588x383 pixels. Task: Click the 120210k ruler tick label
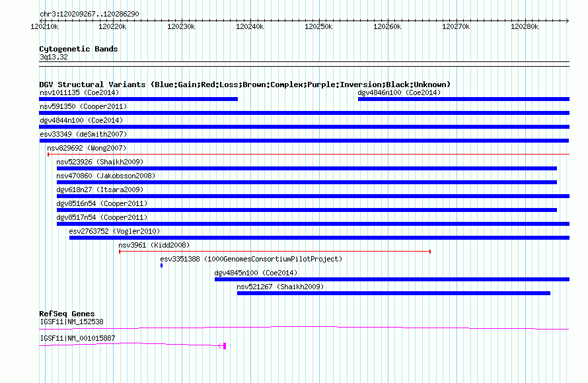tap(44, 26)
